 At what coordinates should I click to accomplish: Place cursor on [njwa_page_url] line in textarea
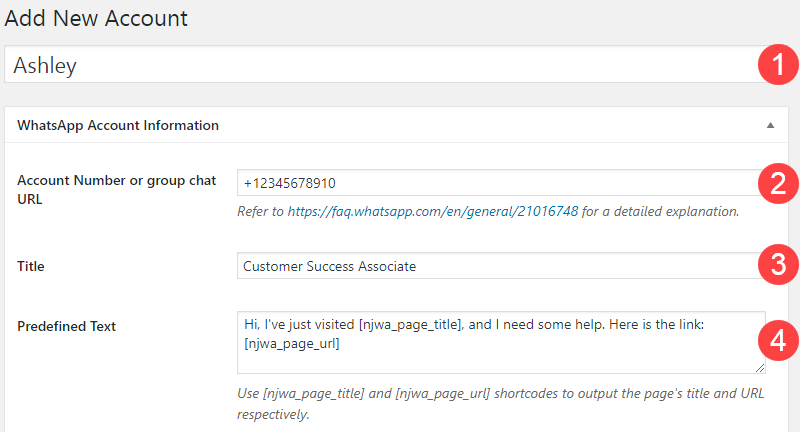292,344
